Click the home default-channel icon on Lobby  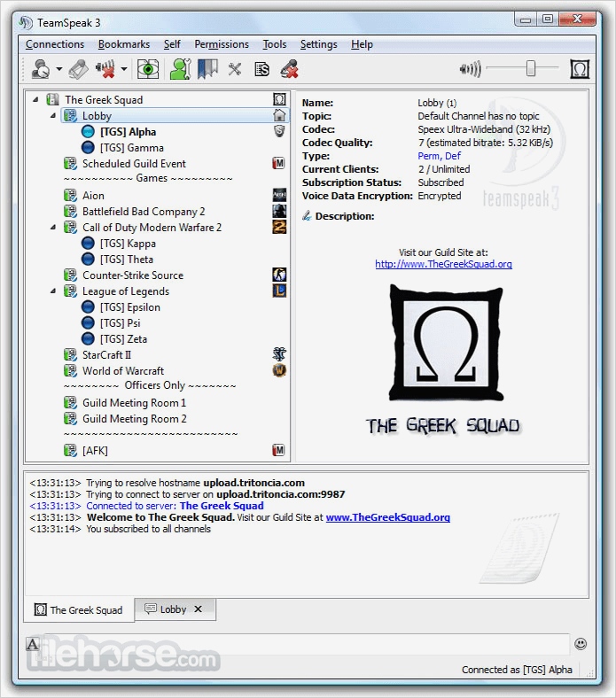point(279,115)
